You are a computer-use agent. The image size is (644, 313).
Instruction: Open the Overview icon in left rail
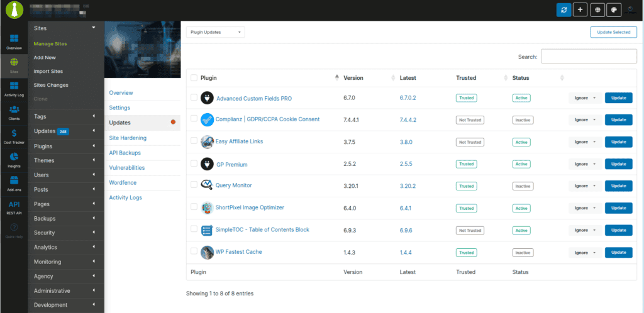tap(13, 39)
